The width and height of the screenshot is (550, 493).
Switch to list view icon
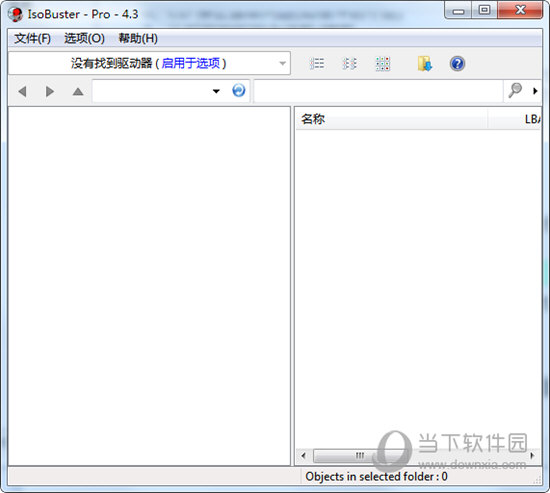(317, 64)
